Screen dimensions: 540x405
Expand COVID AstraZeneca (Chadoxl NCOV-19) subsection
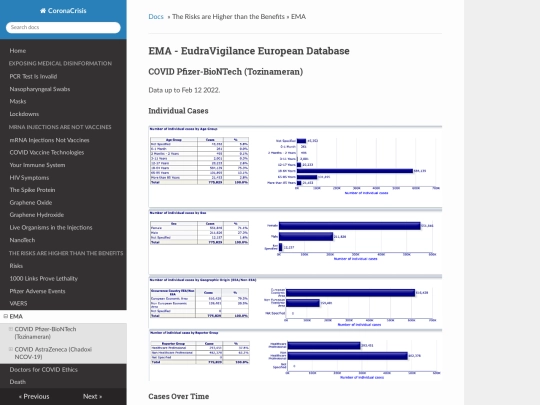pyautogui.click(x=11, y=349)
